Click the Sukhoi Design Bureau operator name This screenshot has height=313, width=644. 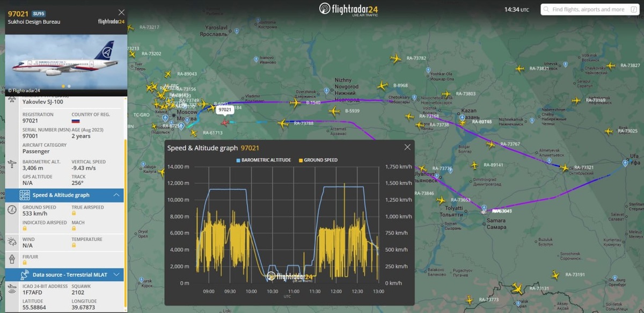click(x=34, y=22)
